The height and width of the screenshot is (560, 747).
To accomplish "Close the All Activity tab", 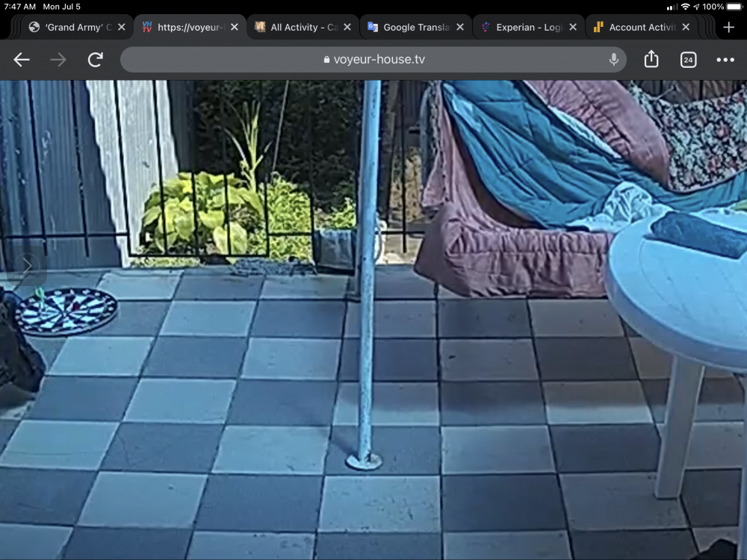I will click(347, 27).
